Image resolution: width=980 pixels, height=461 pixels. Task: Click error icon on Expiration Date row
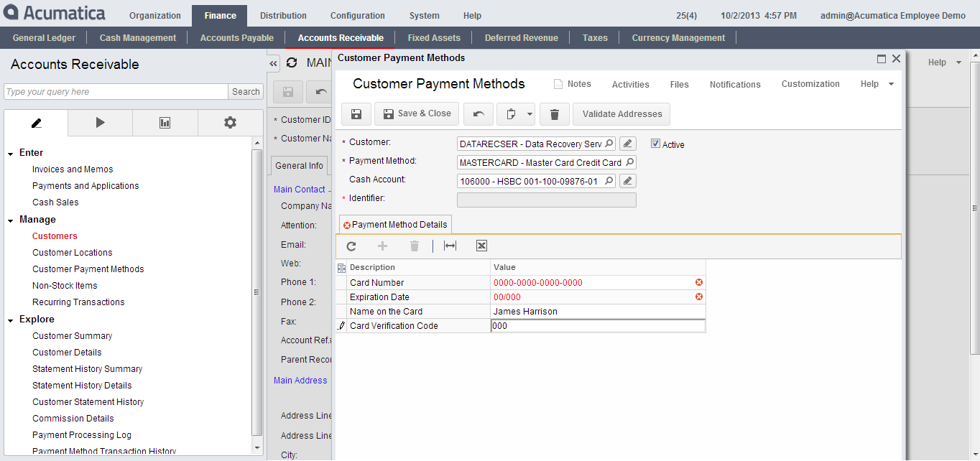pos(699,297)
